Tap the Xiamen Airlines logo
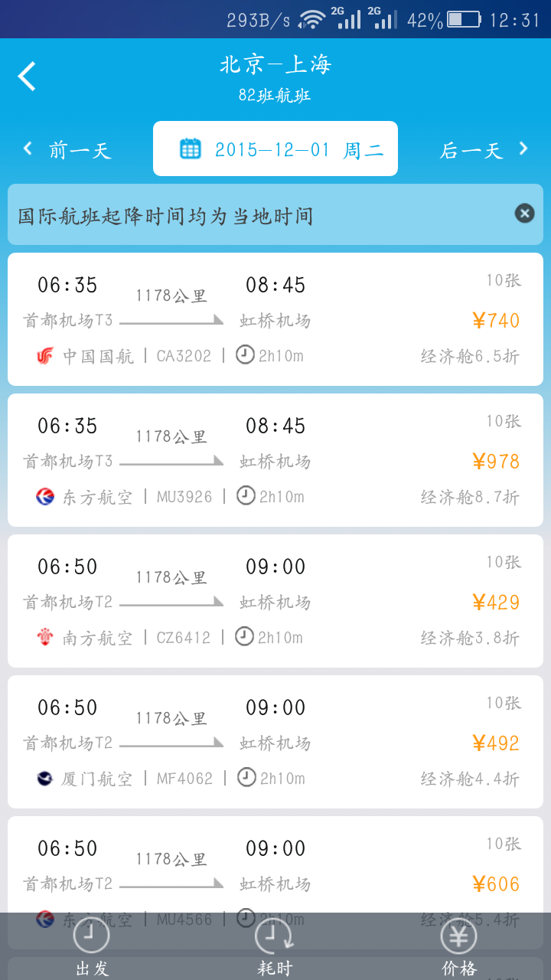 [45, 779]
